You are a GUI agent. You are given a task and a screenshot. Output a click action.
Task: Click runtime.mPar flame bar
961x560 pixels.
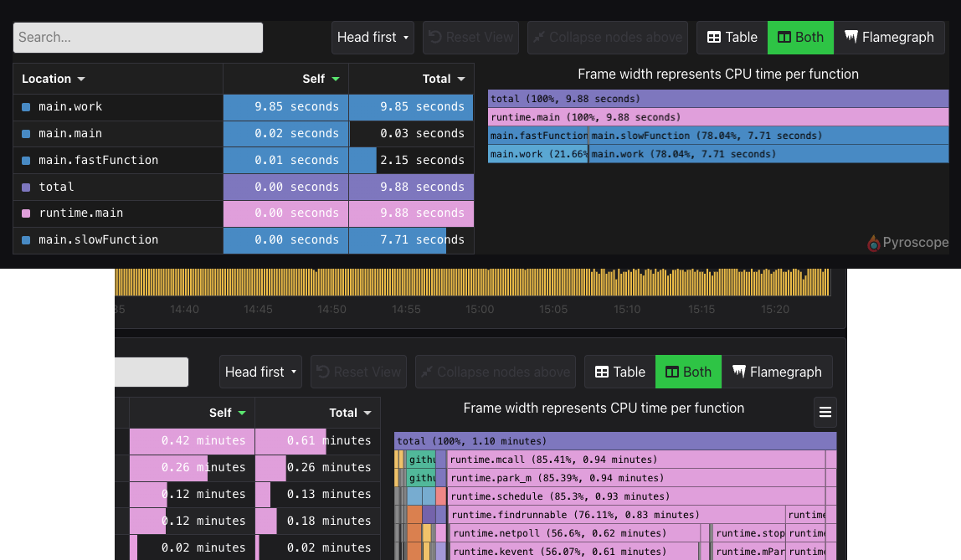749,552
